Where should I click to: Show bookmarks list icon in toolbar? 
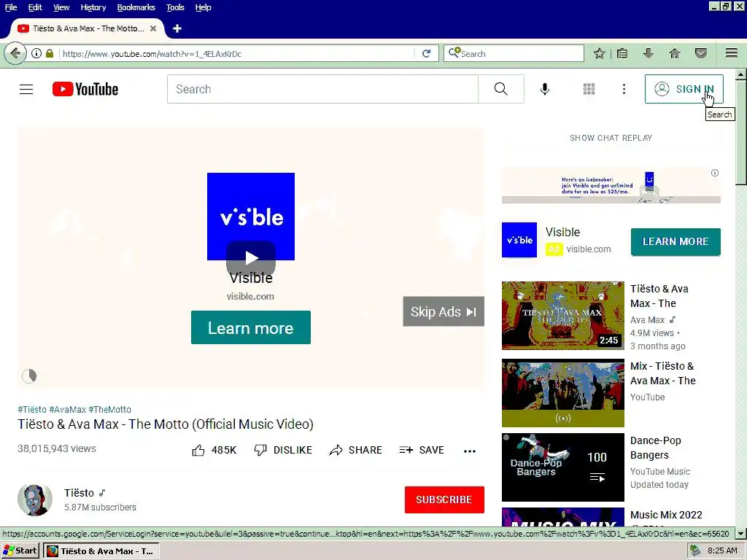[x=622, y=53]
